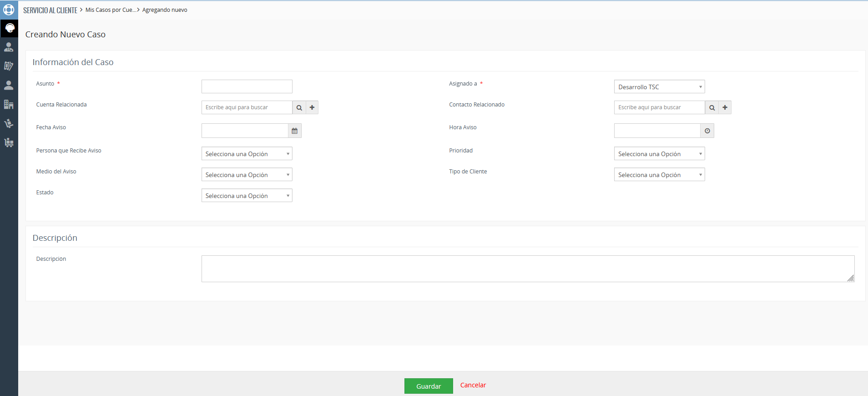Viewport: 868px width, 396px height.
Task: Click the Información del Caso heading
Action: pyautogui.click(x=73, y=62)
